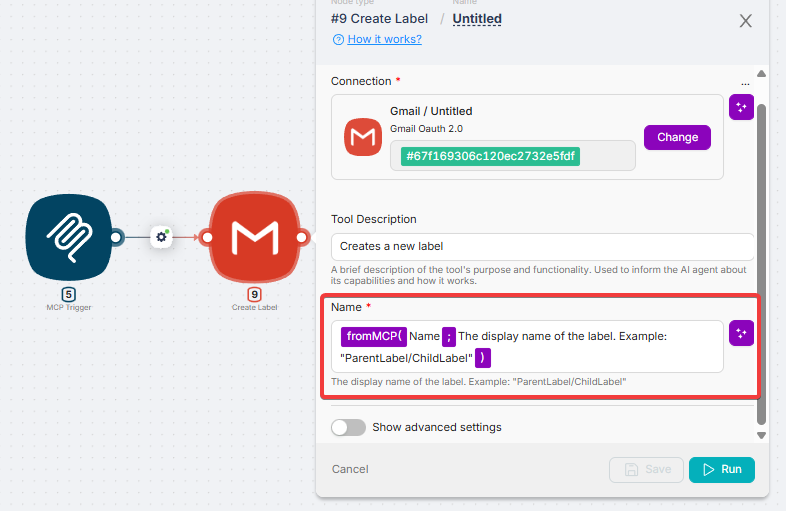786x511 pixels.
Task: Toggle Show advanced settings switch
Action: (348, 427)
